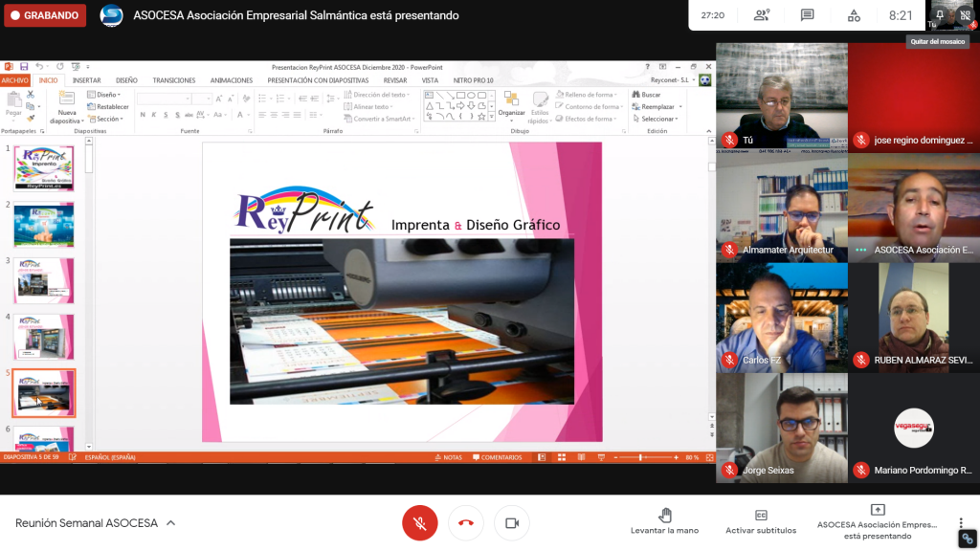This screenshot has height=551, width=980.
Task: Switch to the ANIMACIONES tab
Action: (232, 80)
